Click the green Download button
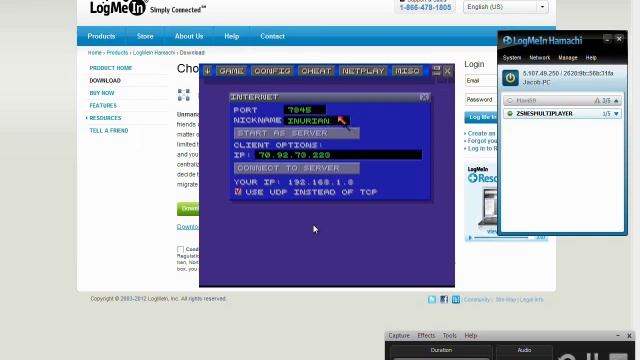This screenshot has height=360, width=640. tap(188, 209)
